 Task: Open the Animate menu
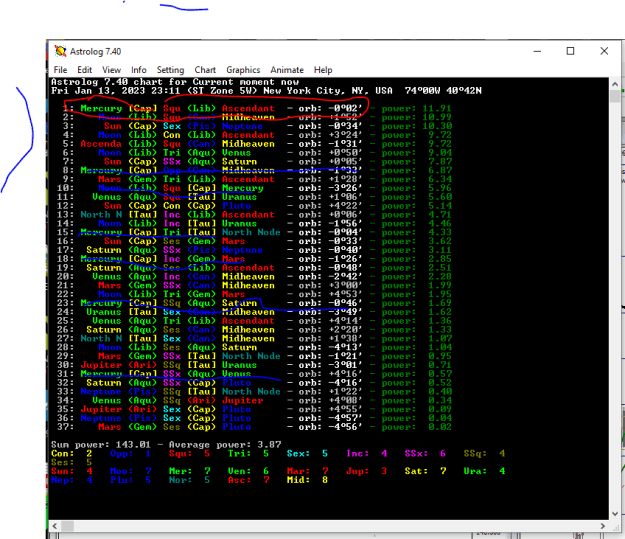(x=287, y=70)
